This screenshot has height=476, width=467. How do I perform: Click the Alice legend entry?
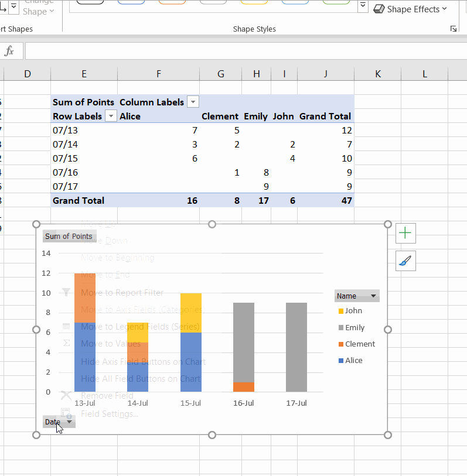[350, 360]
